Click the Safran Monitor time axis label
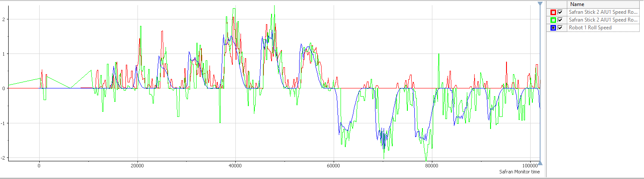 pyautogui.click(x=519, y=172)
